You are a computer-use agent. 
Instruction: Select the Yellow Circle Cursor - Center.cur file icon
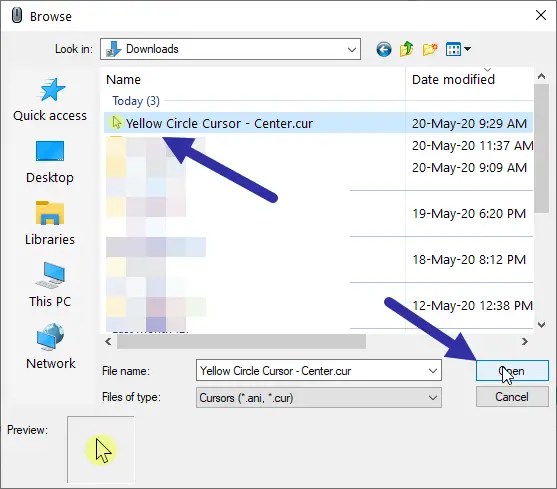pyautogui.click(x=116, y=123)
